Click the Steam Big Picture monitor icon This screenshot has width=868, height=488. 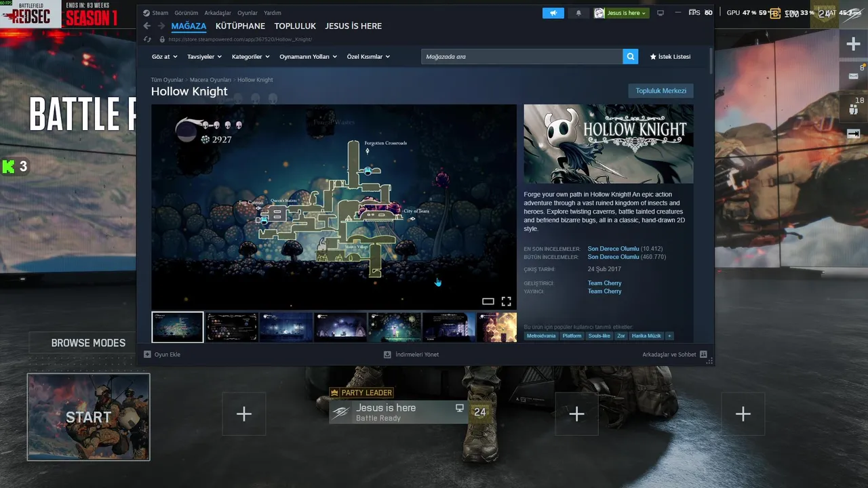(660, 13)
